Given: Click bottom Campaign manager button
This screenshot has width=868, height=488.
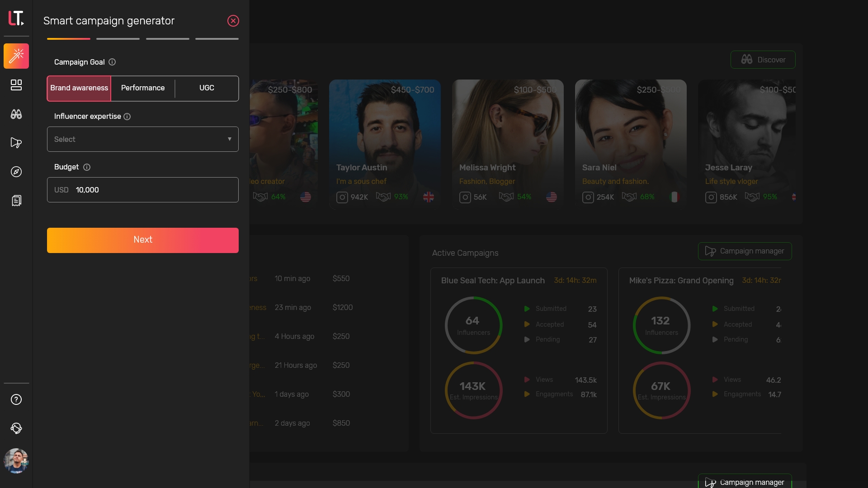Looking at the screenshot, I should coord(745,481).
